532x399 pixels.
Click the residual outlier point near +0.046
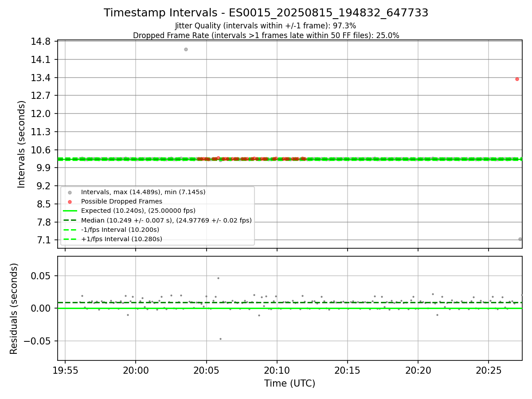pyautogui.click(x=218, y=278)
